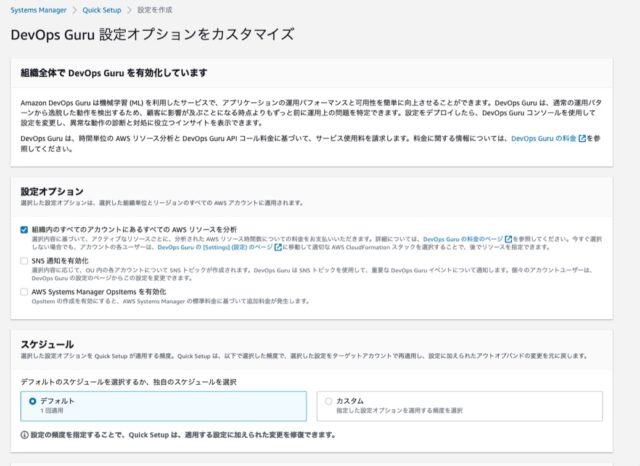Click the AWS Systems Manager OpsItems を有効化 label
Viewport: 640px width, 466px height.
[x=99, y=292]
